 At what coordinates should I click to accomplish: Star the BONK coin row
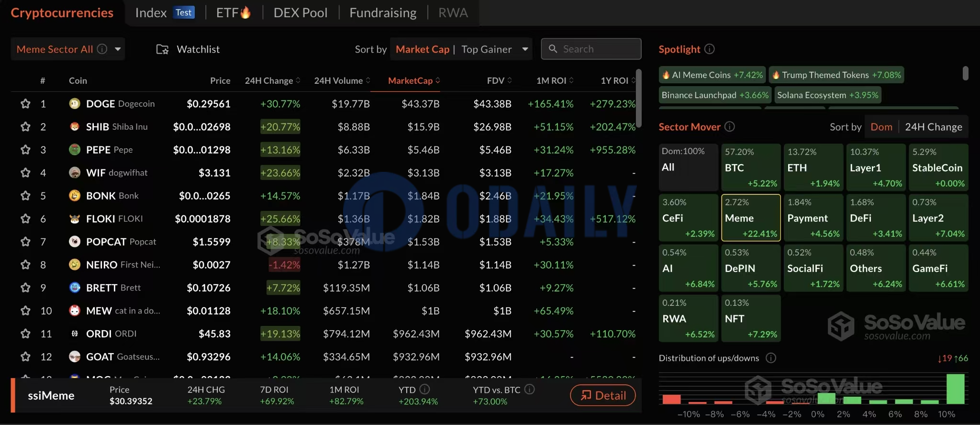[25, 196]
